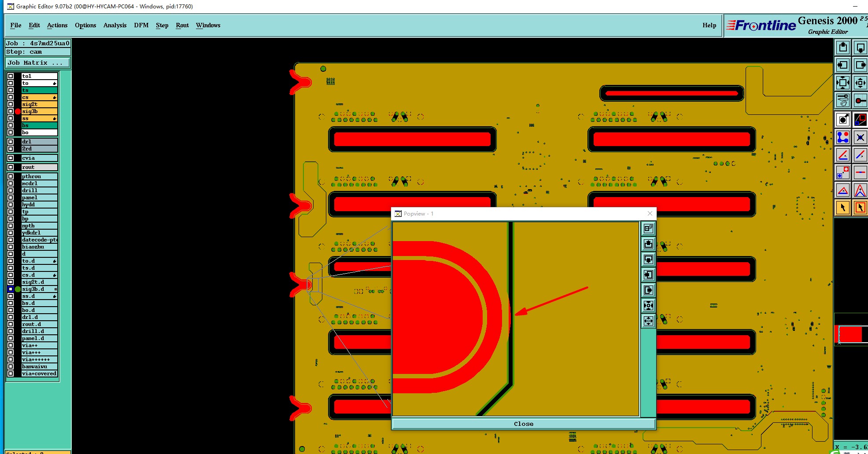868x454 pixels.
Task: Select the black circle with arrow feature tool
Action: tap(843, 119)
